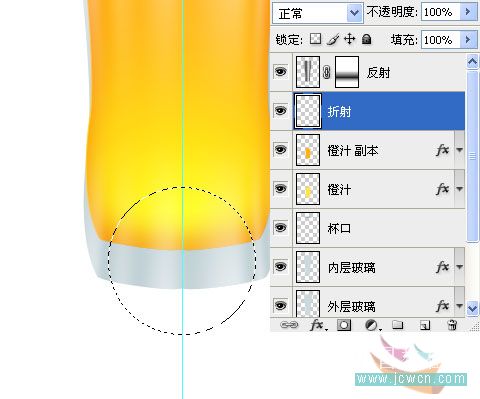
Task: Click the 内层玻璃 layer thumbnail
Action: 308,267
